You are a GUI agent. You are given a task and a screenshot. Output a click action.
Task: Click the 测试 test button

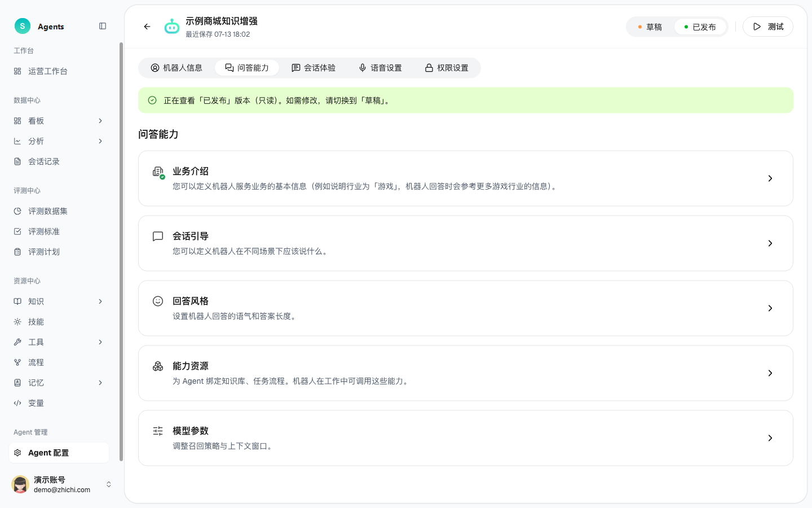[767, 27]
